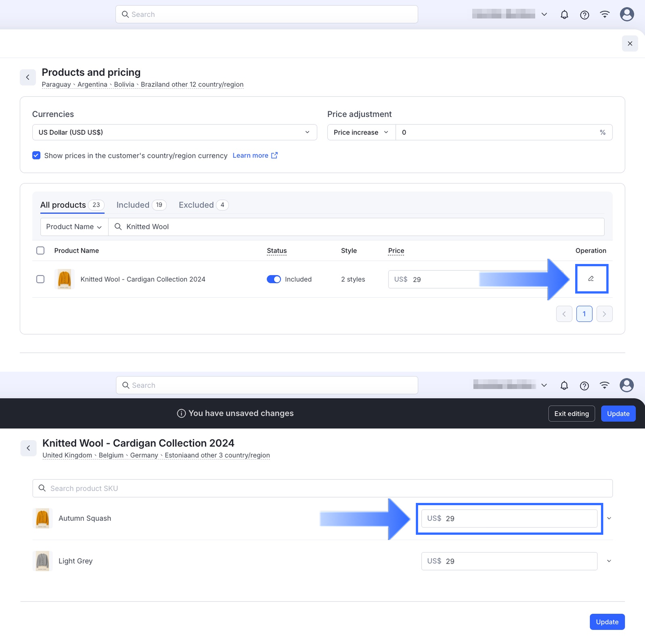Toggle the Included status switch off

(x=274, y=279)
